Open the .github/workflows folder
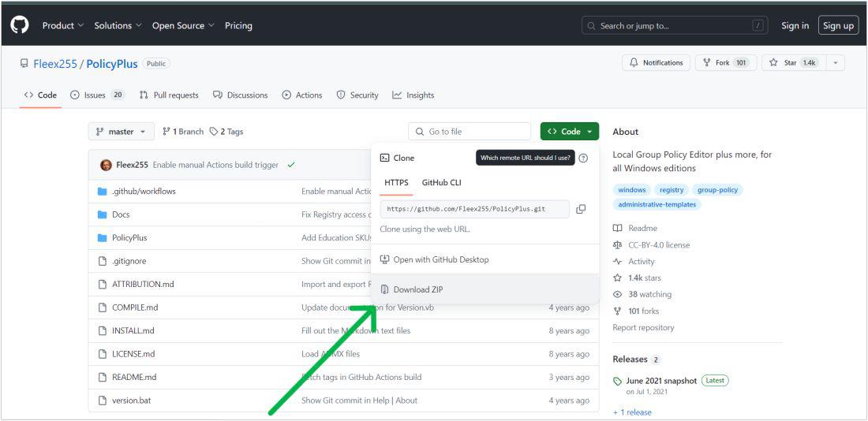Viewport: 868px width, 421px height. [x=144, y=192]
